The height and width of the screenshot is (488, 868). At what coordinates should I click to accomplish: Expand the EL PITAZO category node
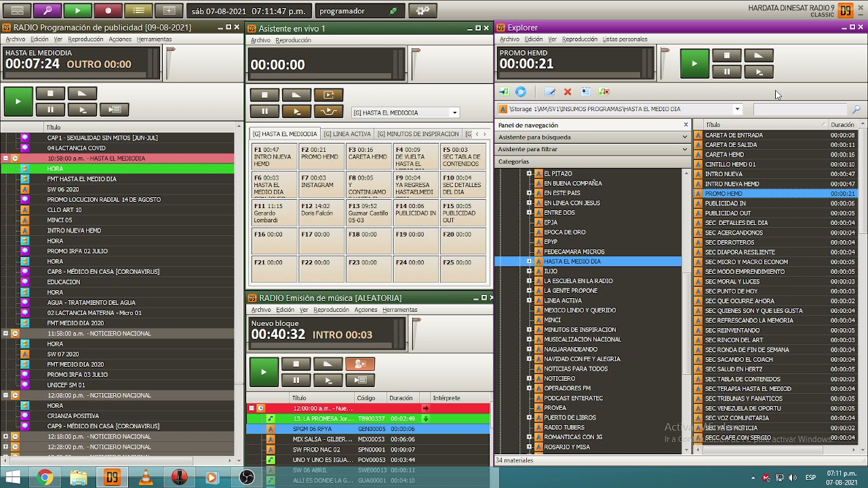tap(529, 174)
